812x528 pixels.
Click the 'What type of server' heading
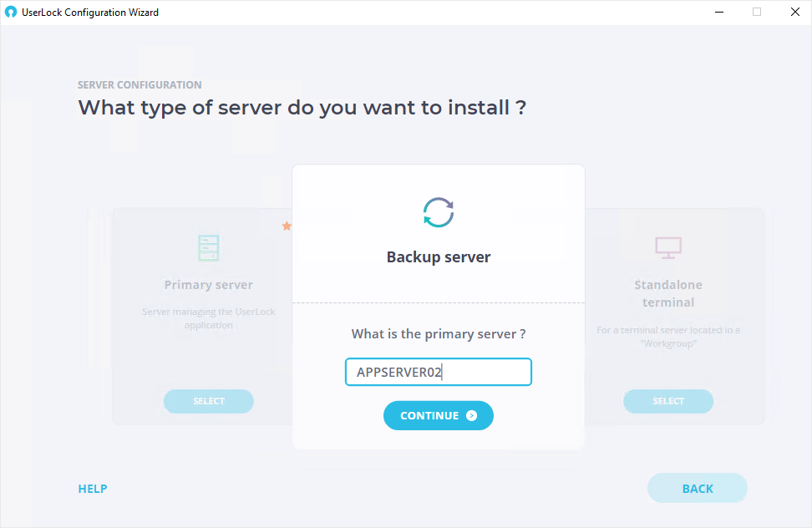302,108
